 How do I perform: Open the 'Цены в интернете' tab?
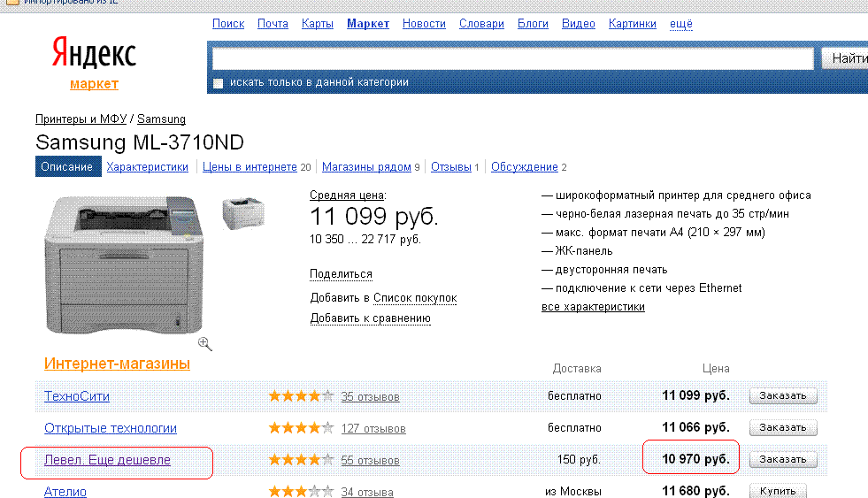pyautogui.click(x=250, y=166)
